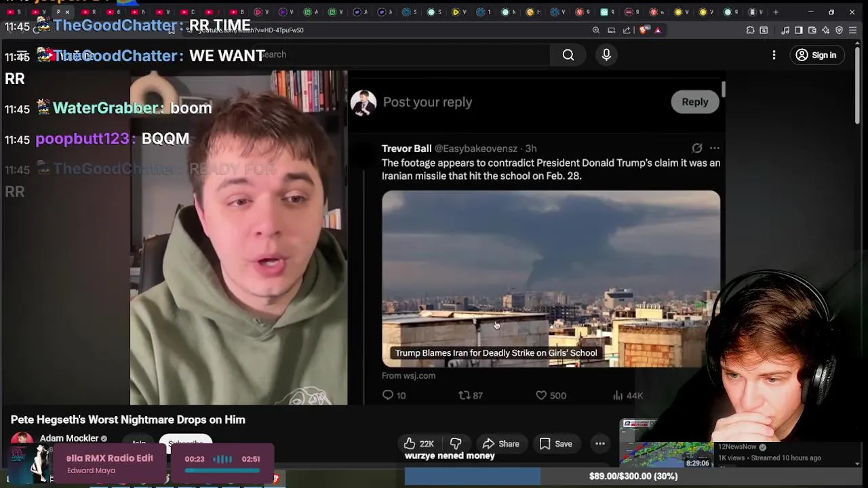Open the 12NewsNow recommended video thumbnail
Viewport: 868px width, 488px height.
[666, 444]
